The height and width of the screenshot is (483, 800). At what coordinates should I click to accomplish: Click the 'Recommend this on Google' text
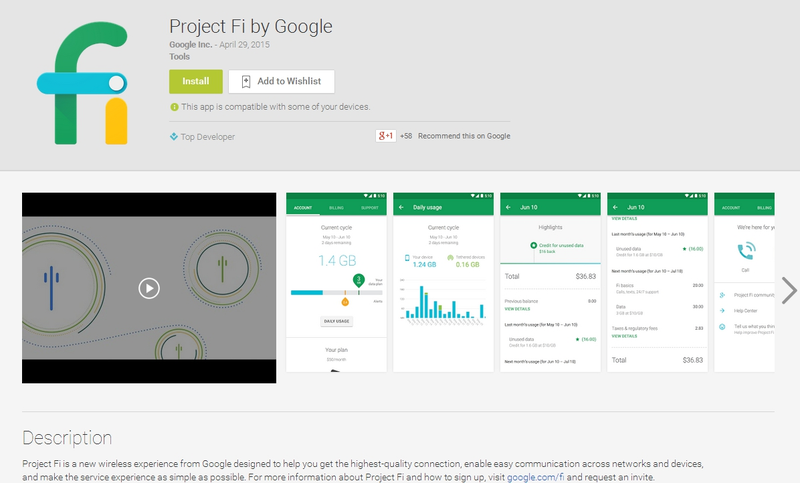pos(464,136)
